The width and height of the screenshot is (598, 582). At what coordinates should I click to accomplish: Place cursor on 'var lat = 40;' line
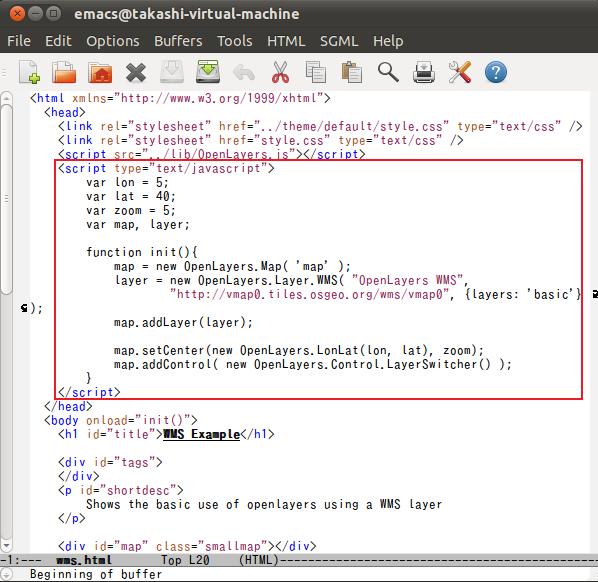130,196
